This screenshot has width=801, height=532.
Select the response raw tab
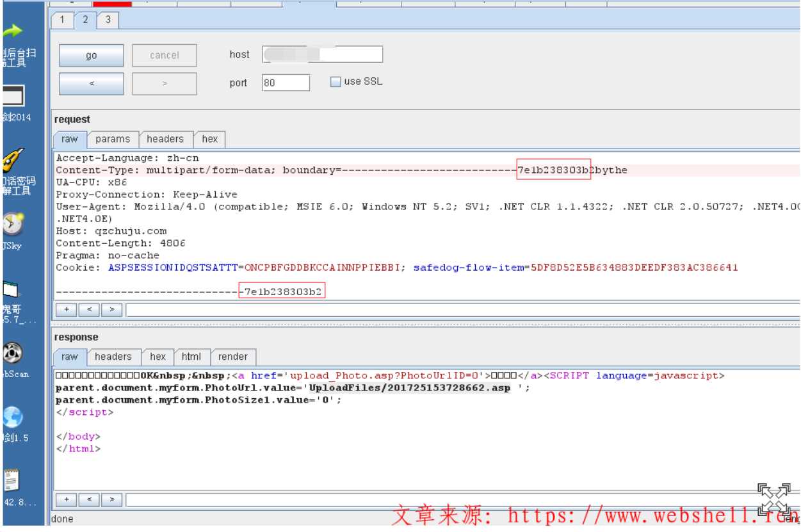(x=70, y=357)
